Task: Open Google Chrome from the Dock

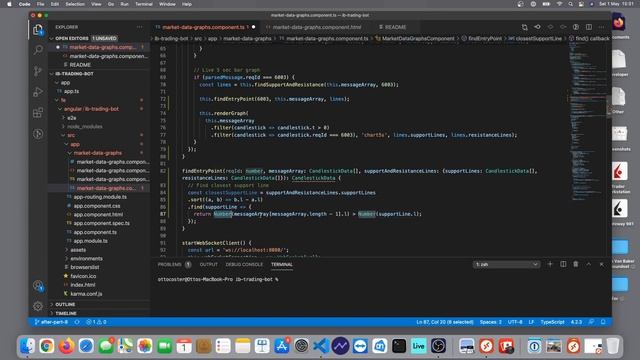Action: point(47,346)
